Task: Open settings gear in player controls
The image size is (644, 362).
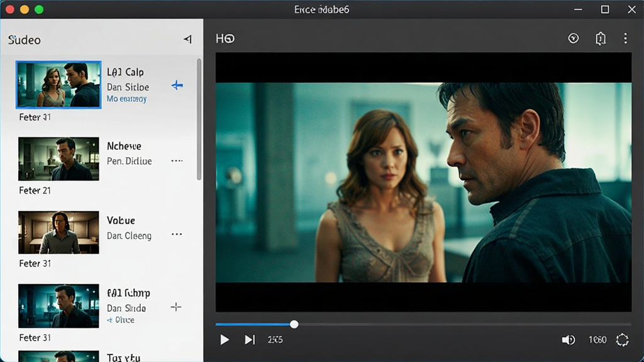Action: [622, 340]
